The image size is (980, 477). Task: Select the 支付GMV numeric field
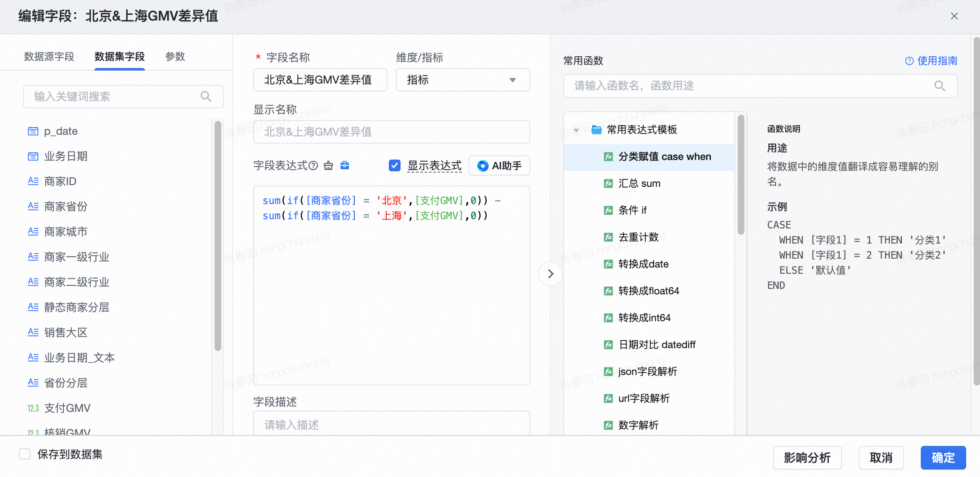67,408
